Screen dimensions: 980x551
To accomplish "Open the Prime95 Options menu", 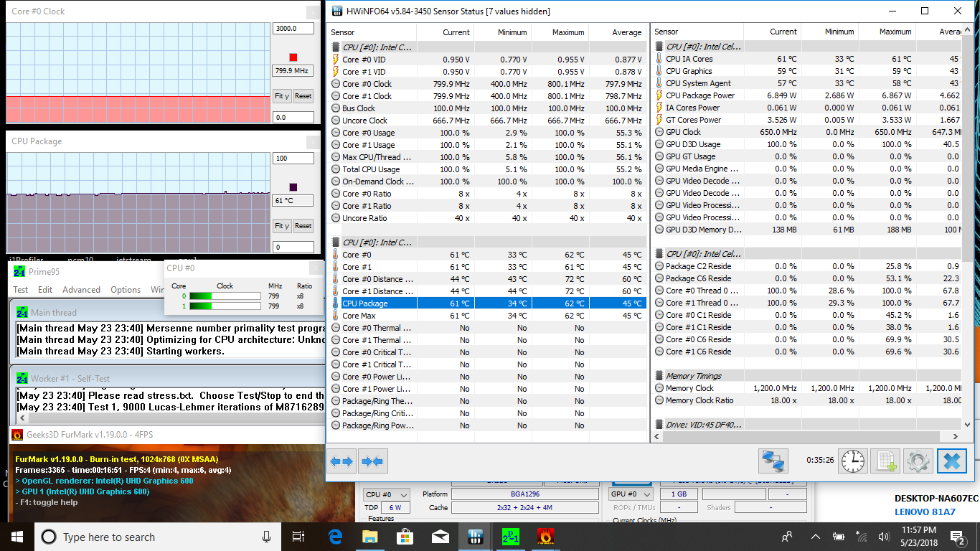I will coord(126,290).
